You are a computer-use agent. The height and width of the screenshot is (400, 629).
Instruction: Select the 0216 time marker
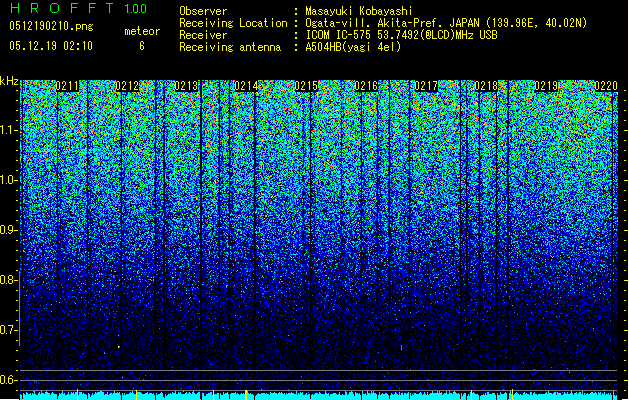366,86
